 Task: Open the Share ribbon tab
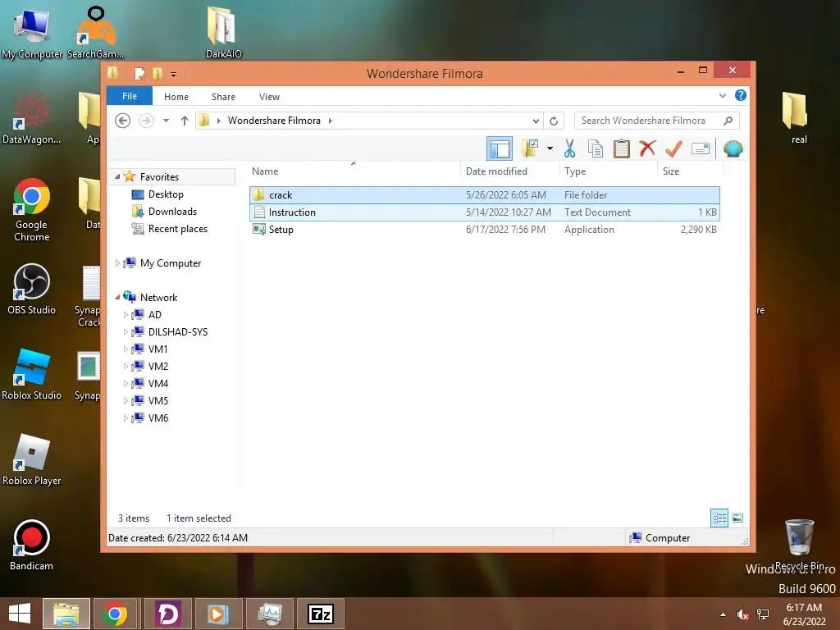coord(223,97)
